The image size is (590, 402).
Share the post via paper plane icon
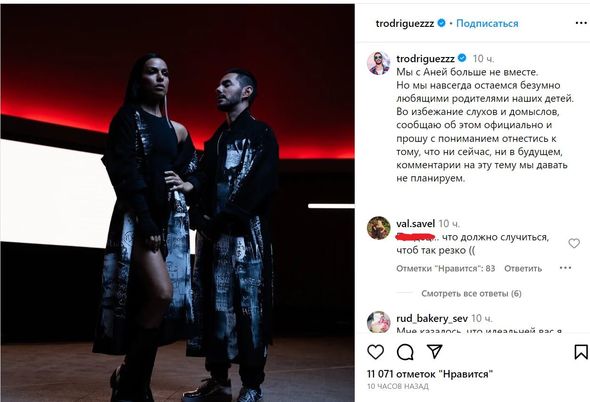[x=435, y=351]
